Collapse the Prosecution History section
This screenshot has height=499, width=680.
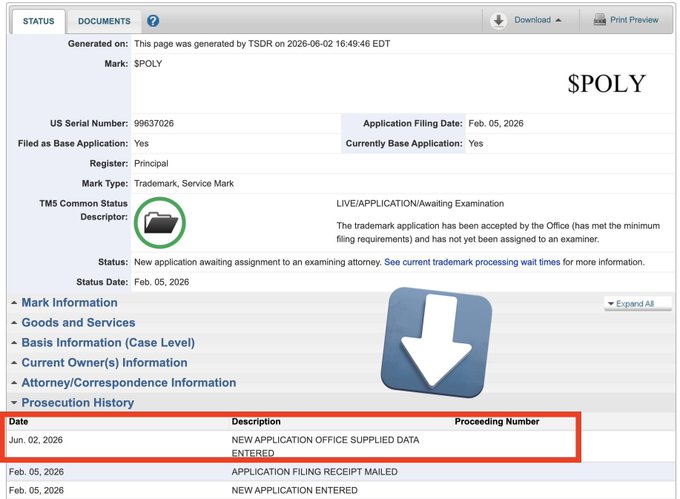coord(78,403)
